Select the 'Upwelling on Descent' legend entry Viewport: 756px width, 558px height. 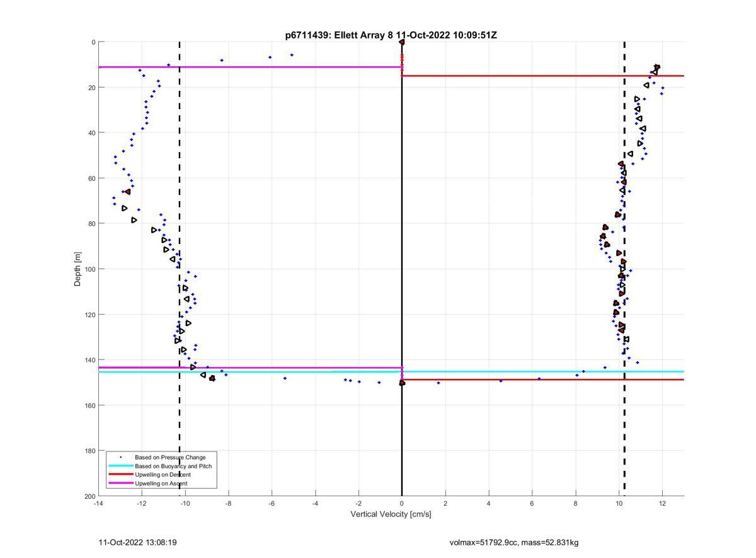pos(163,475)
